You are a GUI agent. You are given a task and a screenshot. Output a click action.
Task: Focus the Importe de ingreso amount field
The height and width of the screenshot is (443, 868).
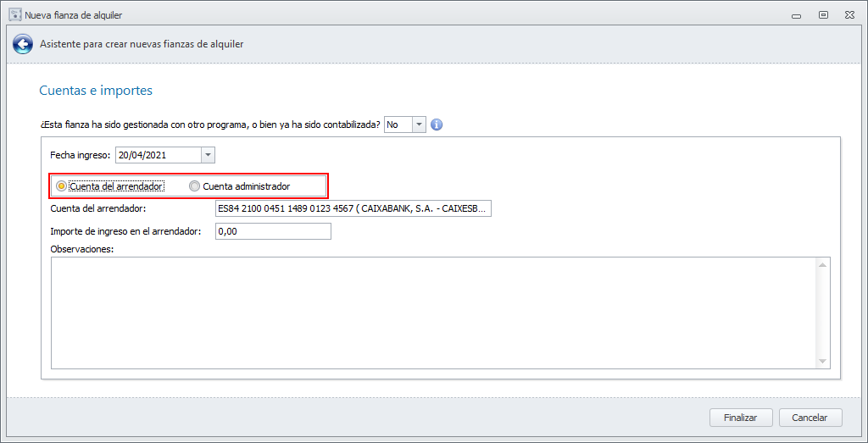[273, 231]
